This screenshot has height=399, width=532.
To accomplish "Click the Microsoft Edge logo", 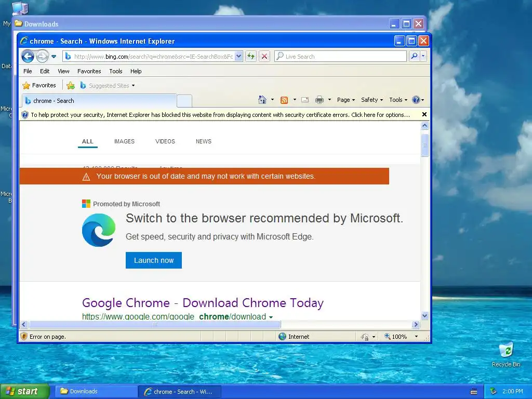I will click(x=99, y=230).
